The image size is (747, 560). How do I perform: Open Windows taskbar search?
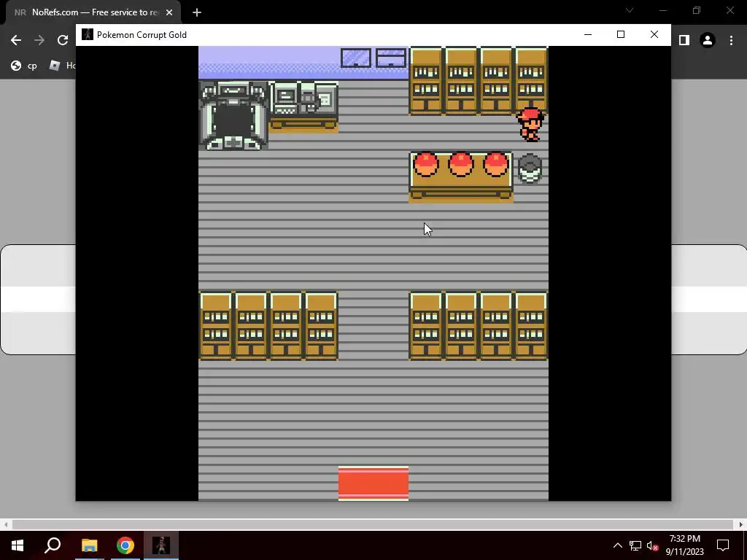[53, 545]
